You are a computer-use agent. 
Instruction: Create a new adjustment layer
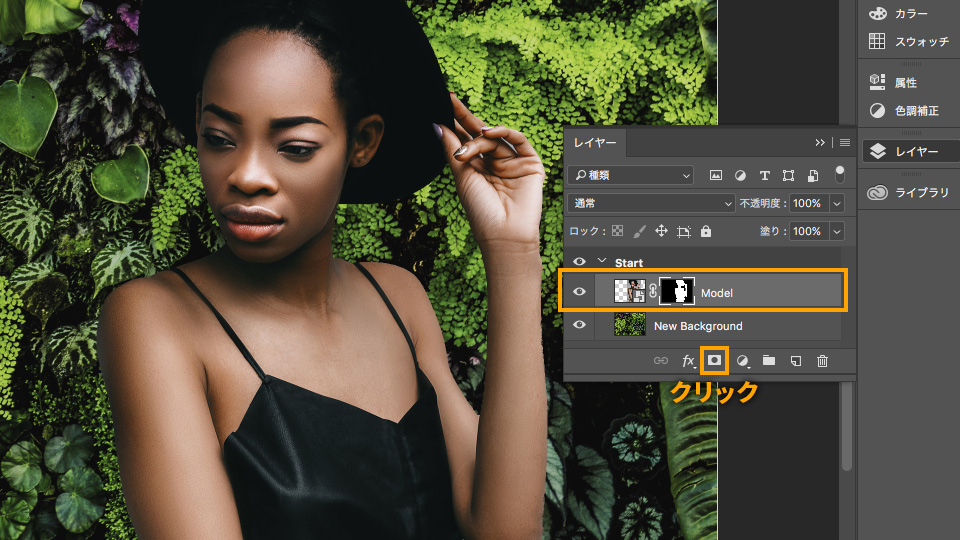coord(743,360)
